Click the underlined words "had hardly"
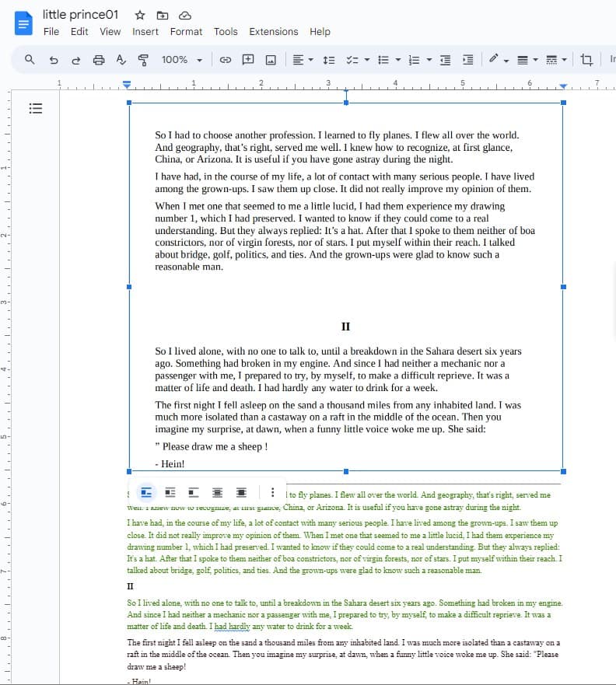The height and width of the screenshot is (685, 616). coord(233,627)
